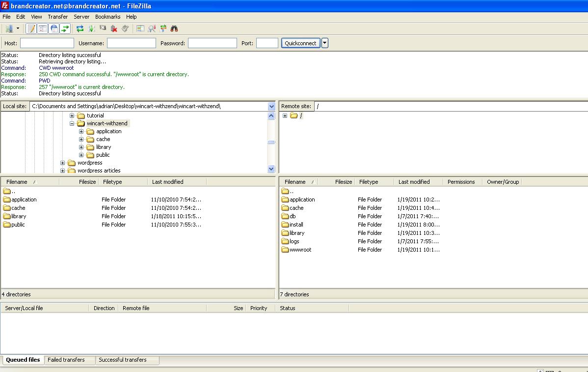Viewport: 588px width, 372px height.
Task: Open the Help menu
Action: [131, 17]
